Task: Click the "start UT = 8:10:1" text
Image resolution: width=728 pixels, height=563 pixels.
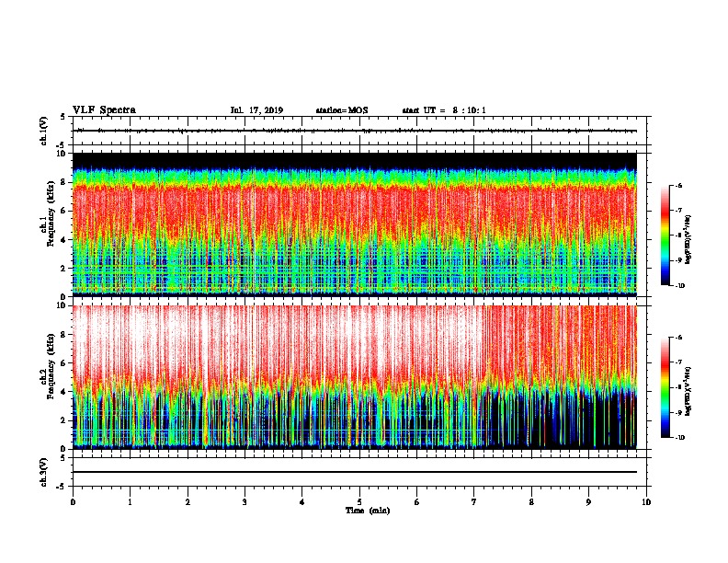Action: point(444,110)
